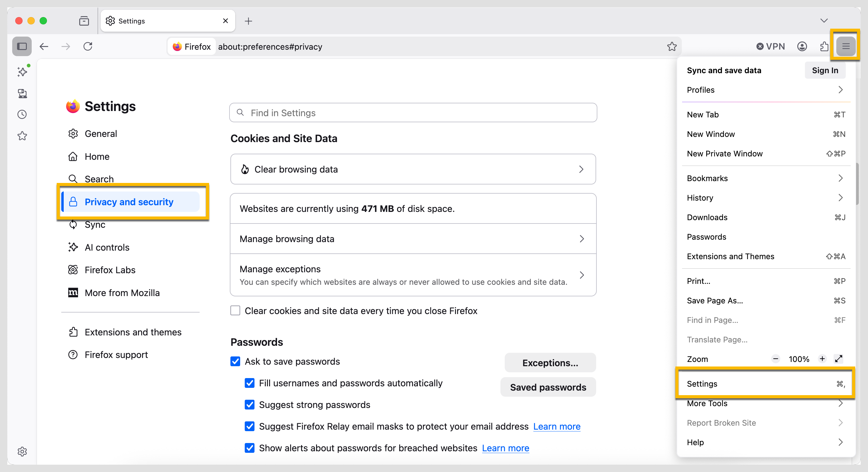Open AI controls settings category
Screen dimensions: 868x472
pyautogui.click(x=130, y=247)
